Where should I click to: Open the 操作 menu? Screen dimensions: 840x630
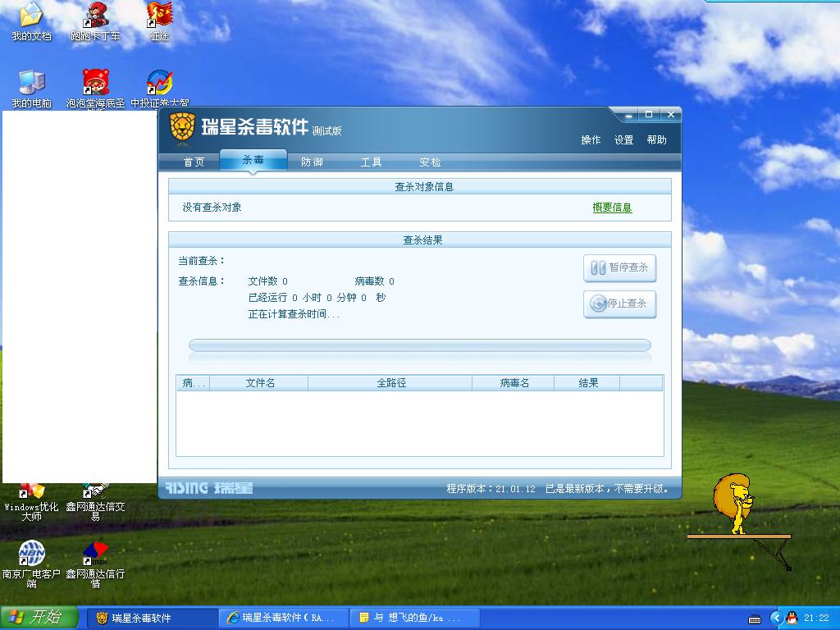591,139
